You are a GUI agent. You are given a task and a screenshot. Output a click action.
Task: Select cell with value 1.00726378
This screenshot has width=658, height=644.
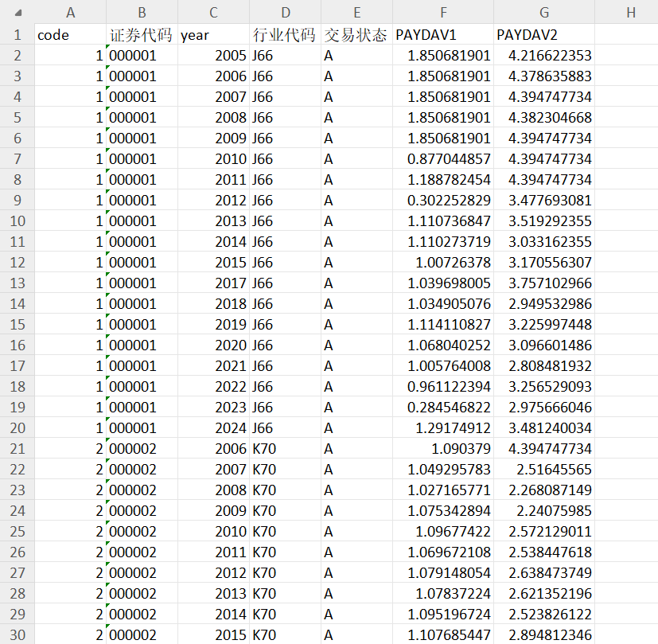pos(443,263)
